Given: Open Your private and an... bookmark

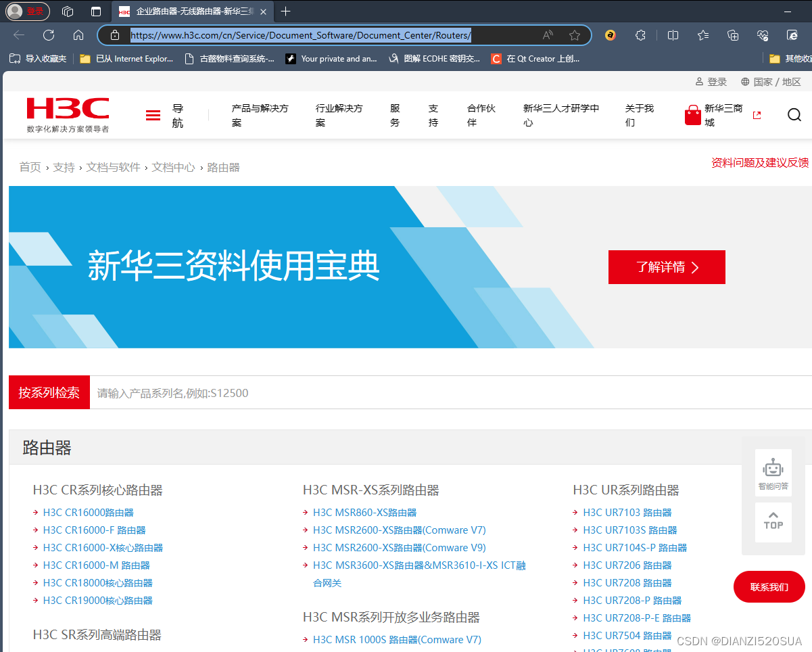Looking at the screenshot, I should [x=331, y=59].
